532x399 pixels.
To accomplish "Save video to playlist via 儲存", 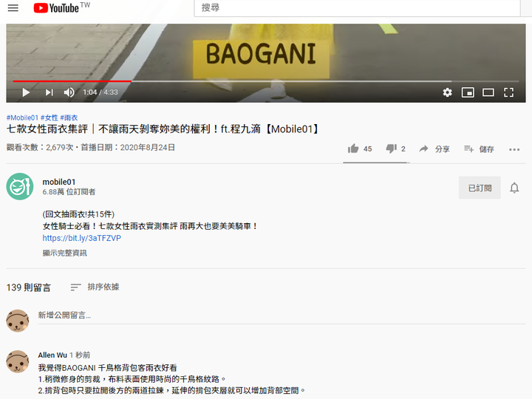I will coord(479,149).
